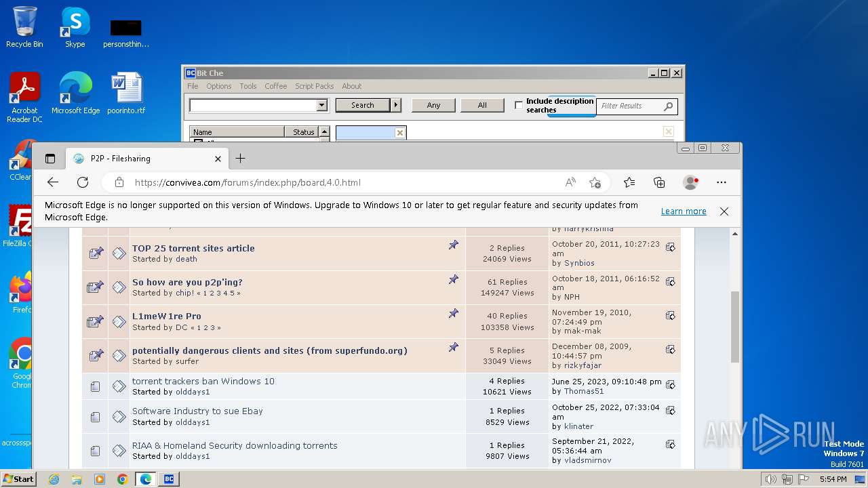Refresh the page in Edge
Viewport: 868px width, 488px height.
pos(83,182)
